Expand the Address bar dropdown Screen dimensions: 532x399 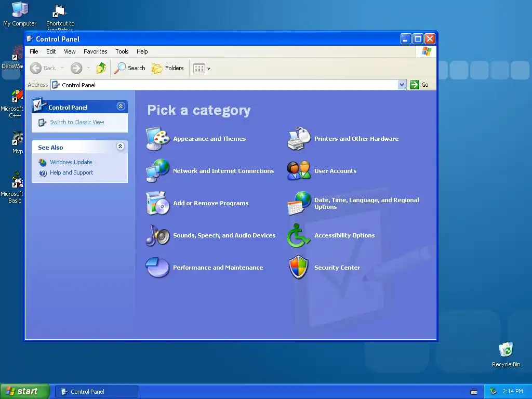[x=402, y=85]
